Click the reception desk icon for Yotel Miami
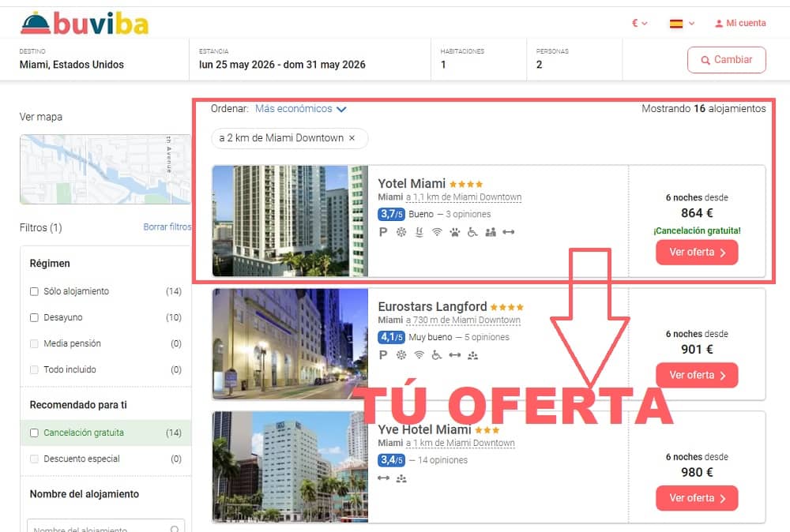This screenshot has height=532, width=790. (491, 232)
